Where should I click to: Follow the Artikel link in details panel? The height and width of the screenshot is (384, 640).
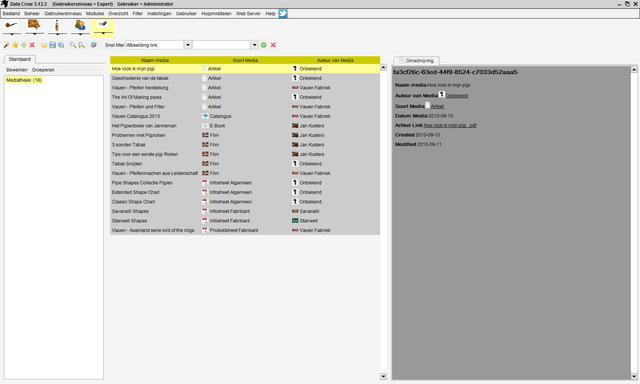click(x=437, y=106)
